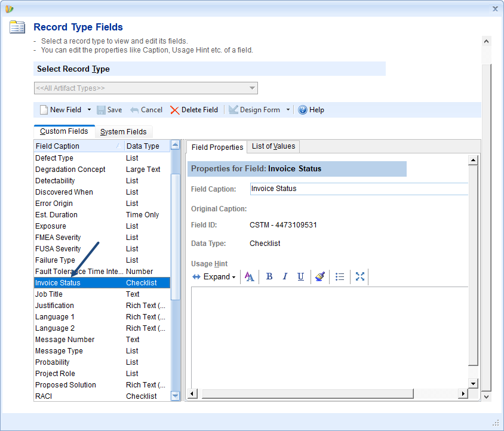Select the Message Number field row
This screenshot has width=504, height=431.
tap(102, 340)
